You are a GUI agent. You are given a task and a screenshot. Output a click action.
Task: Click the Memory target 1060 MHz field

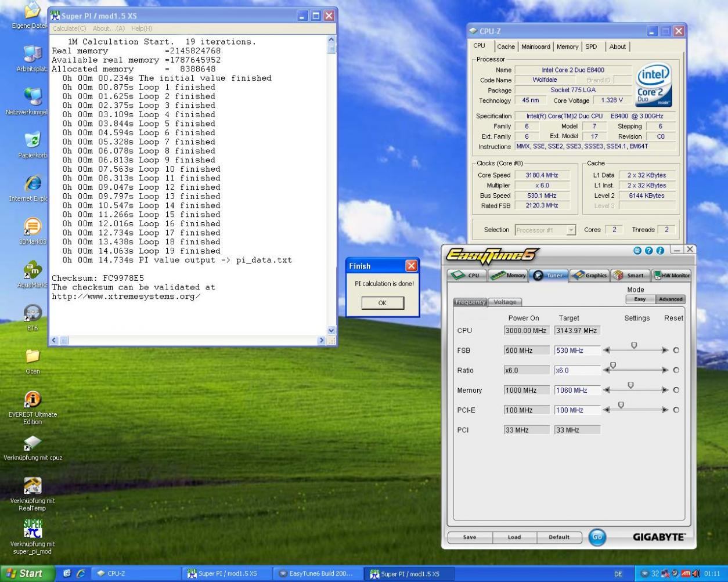(x=577, y=391)
